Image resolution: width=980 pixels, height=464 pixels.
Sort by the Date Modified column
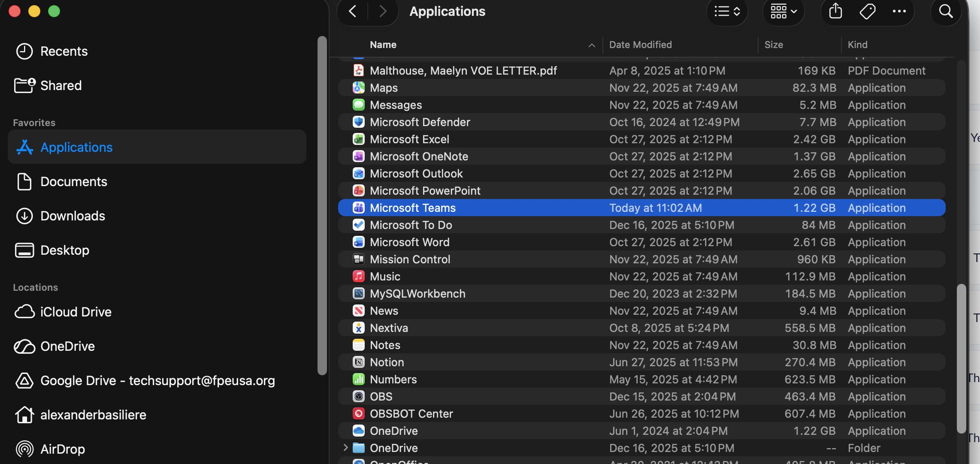(x=640, y=45)
